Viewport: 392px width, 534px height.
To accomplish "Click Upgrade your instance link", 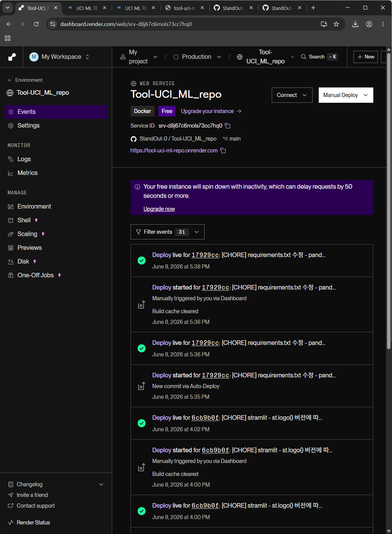I will [211, 111].
